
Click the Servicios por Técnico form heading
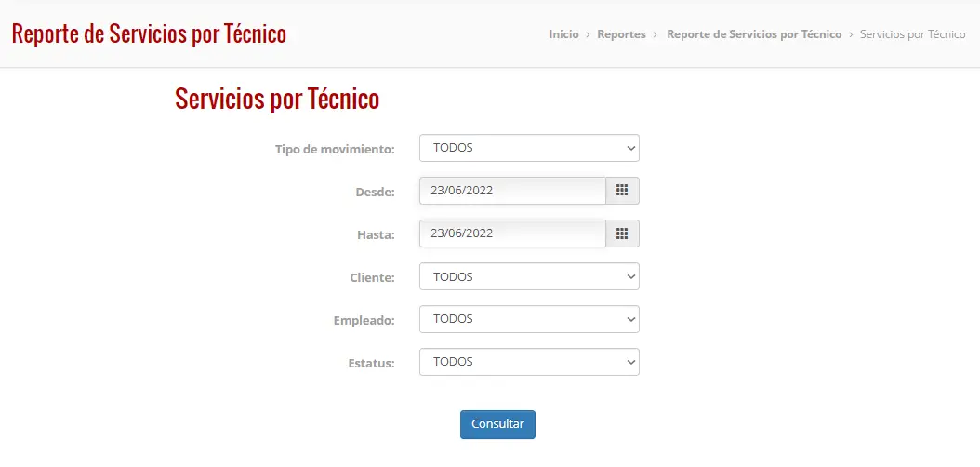(x=277, y=99)
